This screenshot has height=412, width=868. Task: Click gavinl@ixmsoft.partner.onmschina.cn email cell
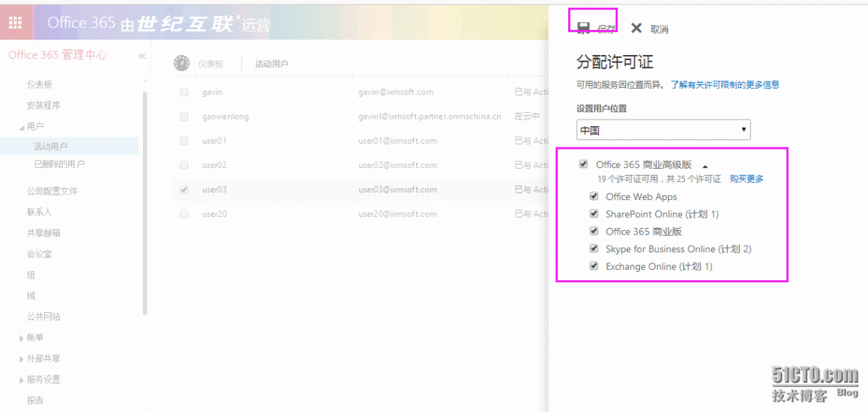pos(430,117)
